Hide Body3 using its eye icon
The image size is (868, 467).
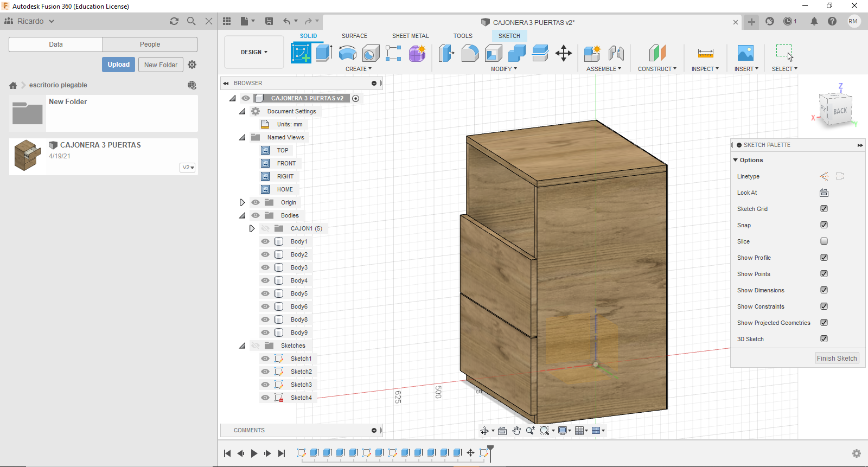[x=265, y=267]
